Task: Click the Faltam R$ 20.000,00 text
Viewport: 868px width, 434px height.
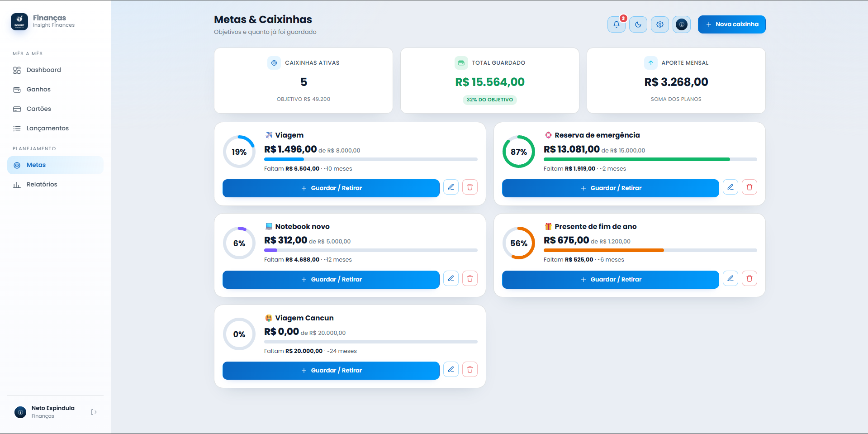Action: point(294,351)
